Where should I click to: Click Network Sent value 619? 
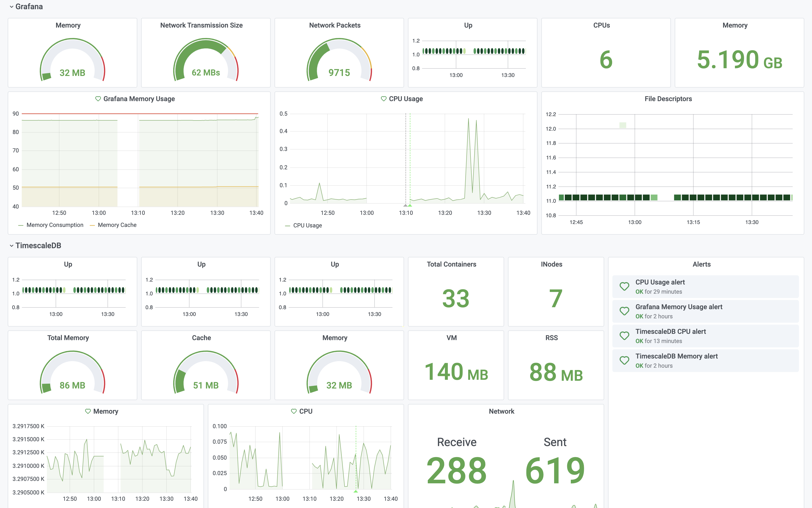pos(555,470)
